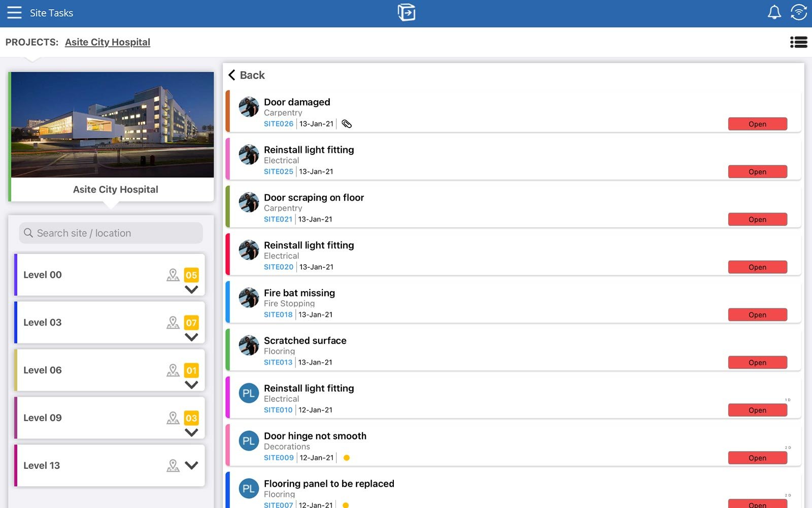Select Level 03 location row
The image size is (812, 508).
pos(110,323)
